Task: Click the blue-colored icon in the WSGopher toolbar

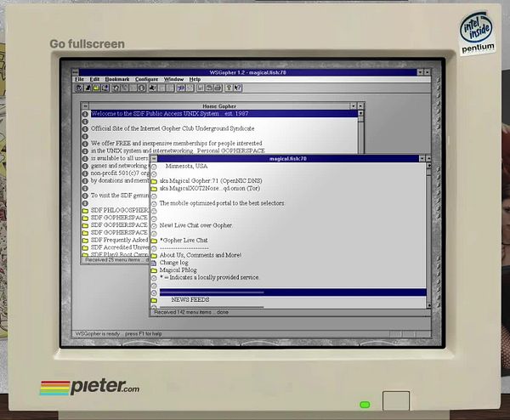Action: 180,88
